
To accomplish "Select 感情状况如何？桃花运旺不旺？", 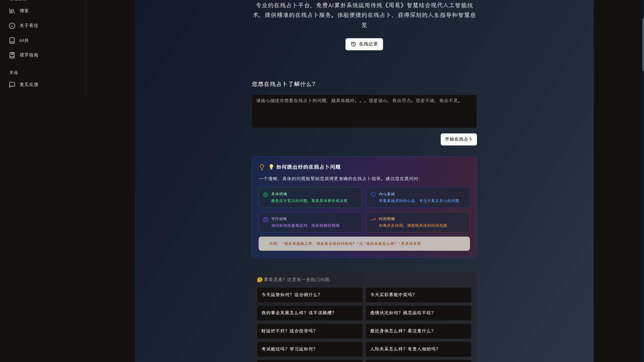I will 419,313.
